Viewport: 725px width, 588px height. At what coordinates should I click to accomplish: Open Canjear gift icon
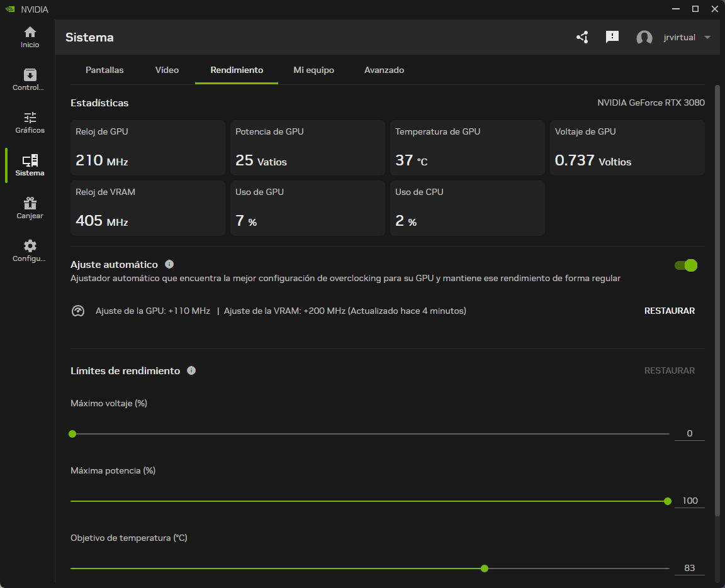pos(30,204)
